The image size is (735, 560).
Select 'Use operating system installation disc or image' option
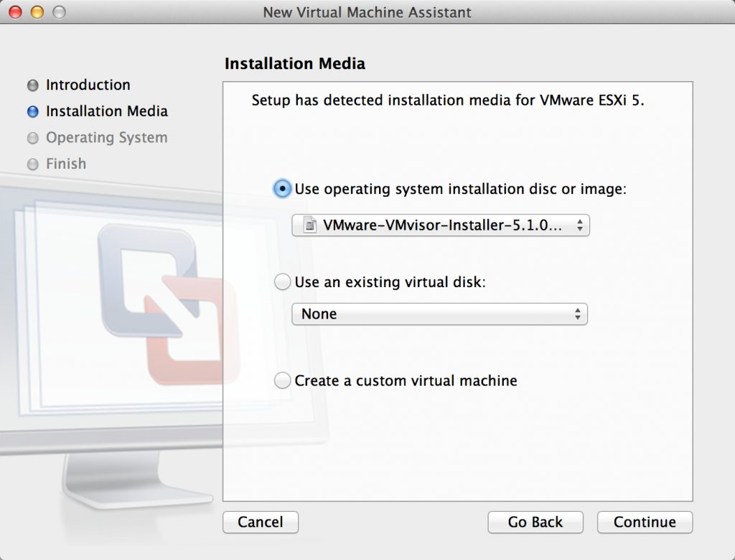(x=282, y=189)
